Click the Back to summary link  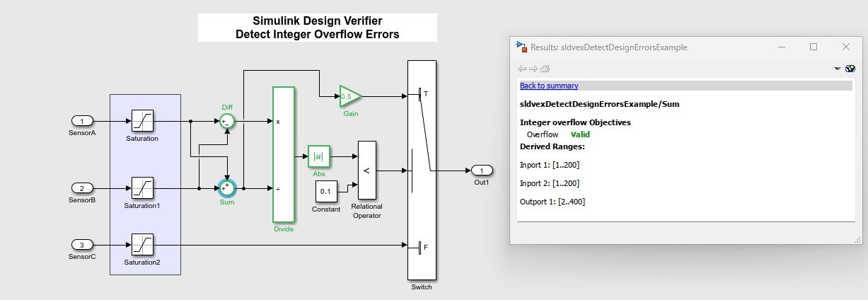(549, 86)
